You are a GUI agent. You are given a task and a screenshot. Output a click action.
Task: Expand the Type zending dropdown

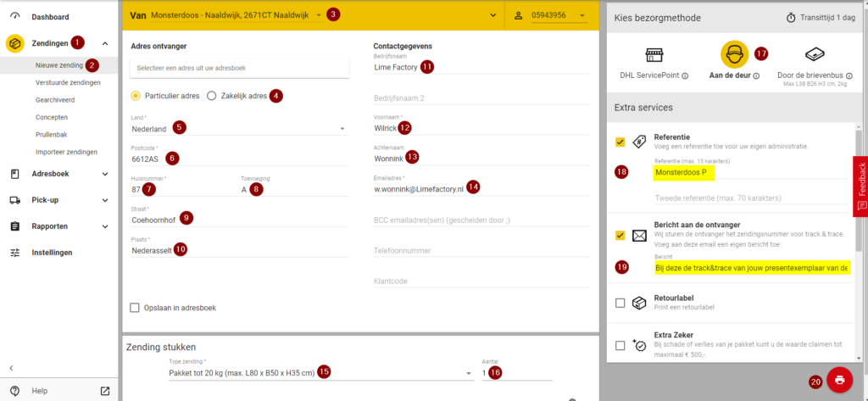(x=469, y=373)
